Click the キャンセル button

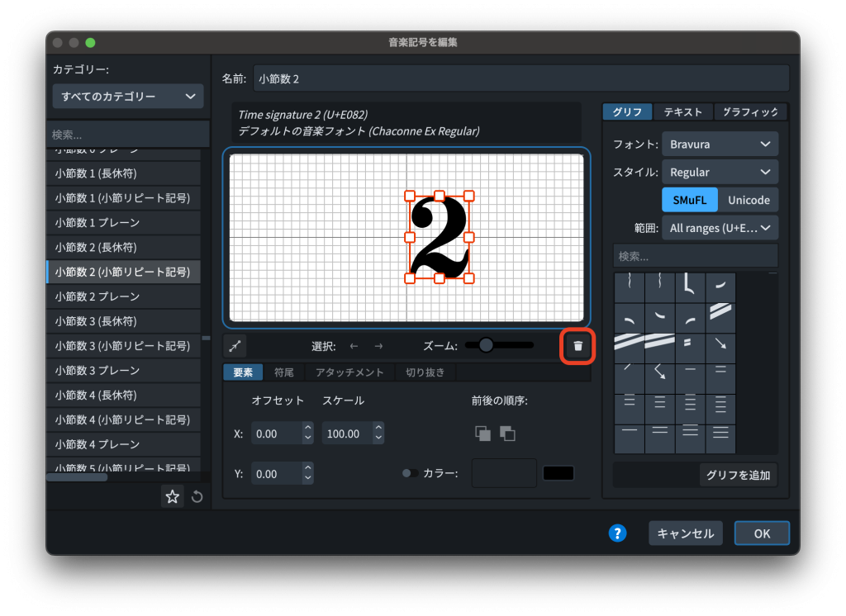coord(686,533)
